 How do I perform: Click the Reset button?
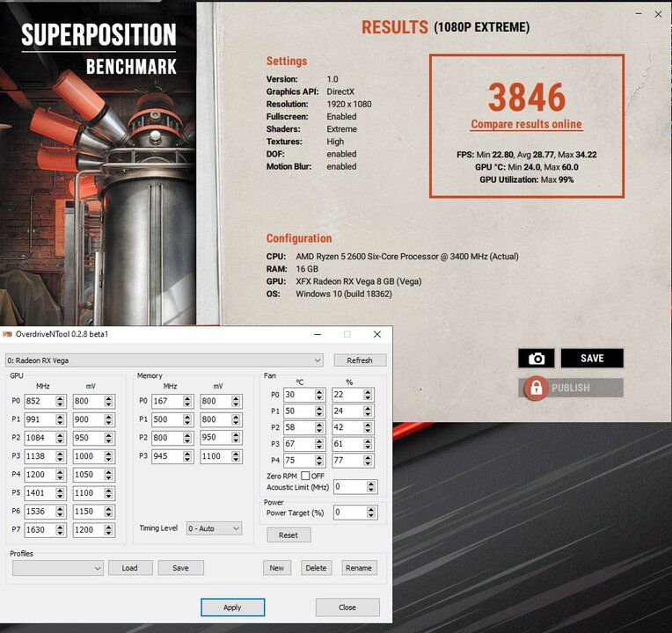coord(289,535)
